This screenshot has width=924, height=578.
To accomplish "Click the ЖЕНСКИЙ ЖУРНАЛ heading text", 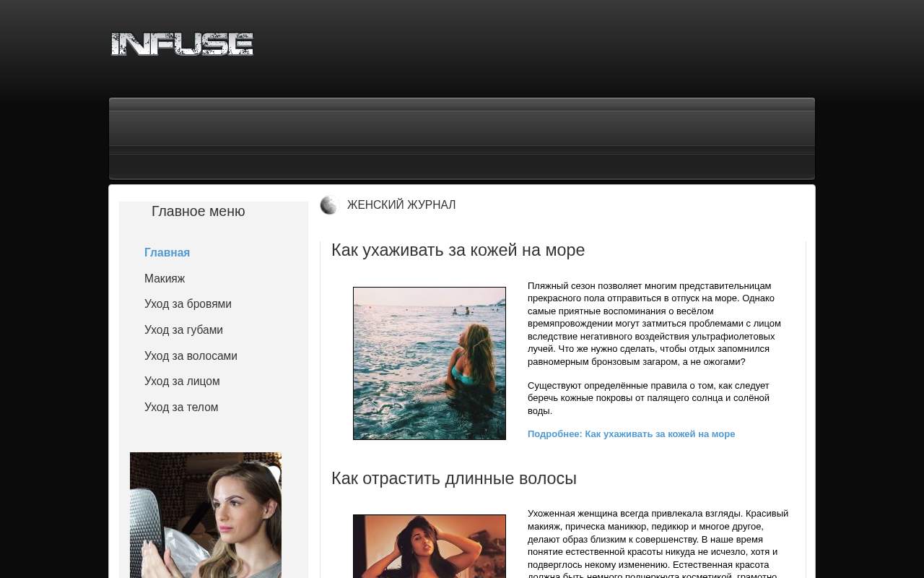I will [x=401, y=205].
